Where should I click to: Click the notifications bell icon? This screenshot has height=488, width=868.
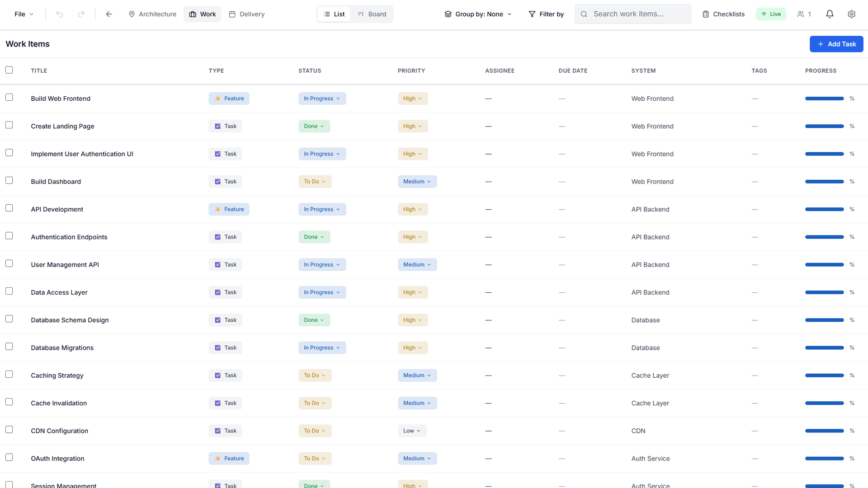pos(830,14)
